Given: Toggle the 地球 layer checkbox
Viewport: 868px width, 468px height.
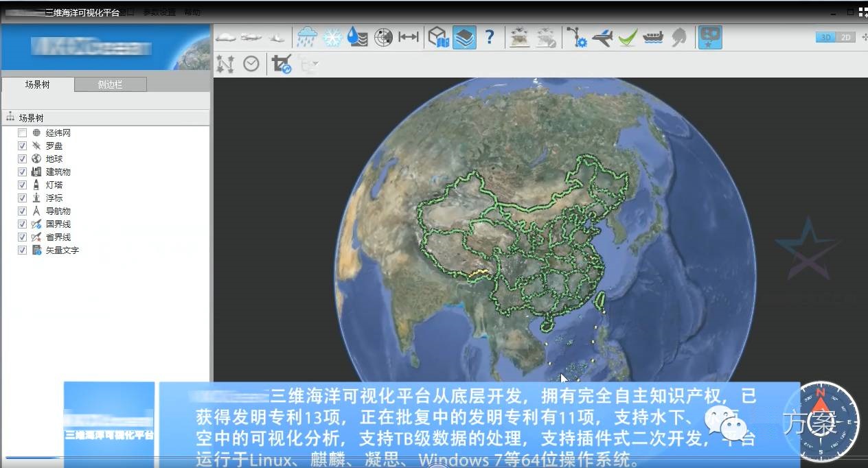Looking at the screenshot, I should coord(23,159).
